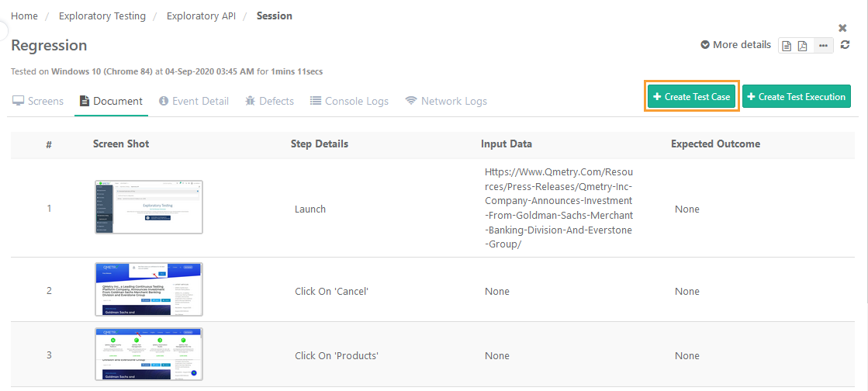Click the refresh icon near More details
The image size is (868, 391).
coord(845,45)
